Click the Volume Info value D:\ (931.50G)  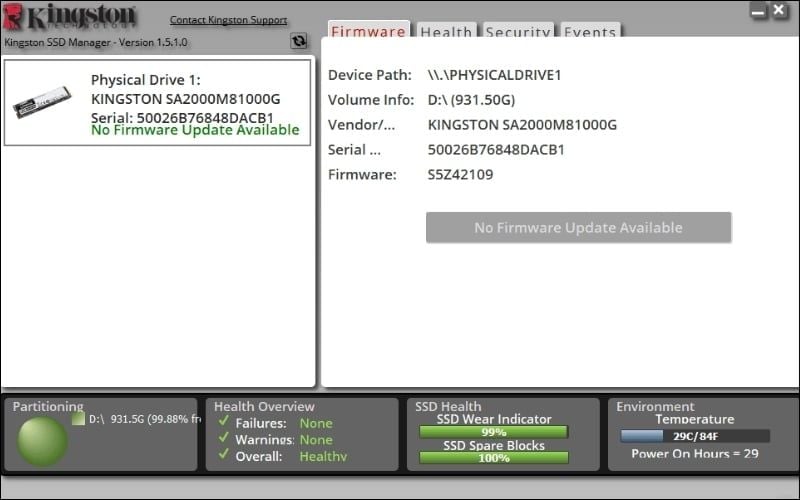point(471,100)
